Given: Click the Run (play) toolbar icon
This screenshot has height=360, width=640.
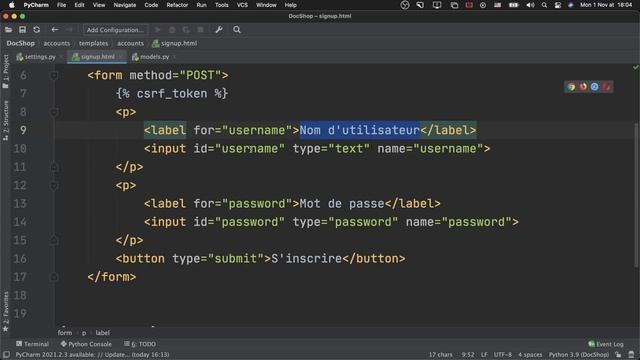Looking at the screenshot, I should tap(158, 30).
